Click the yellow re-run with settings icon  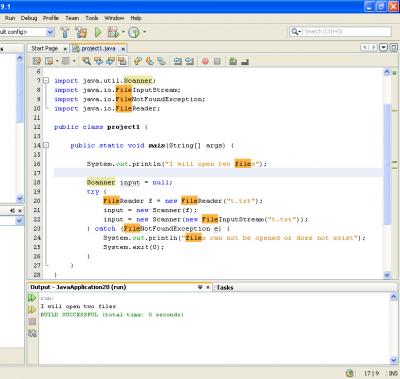32,310
